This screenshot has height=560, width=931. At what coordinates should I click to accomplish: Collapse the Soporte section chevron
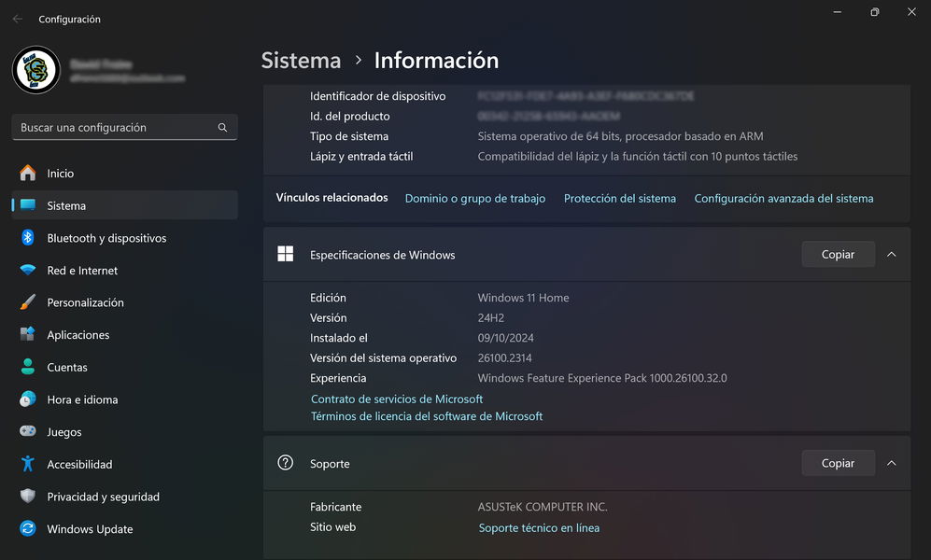[x=891, y=463]
